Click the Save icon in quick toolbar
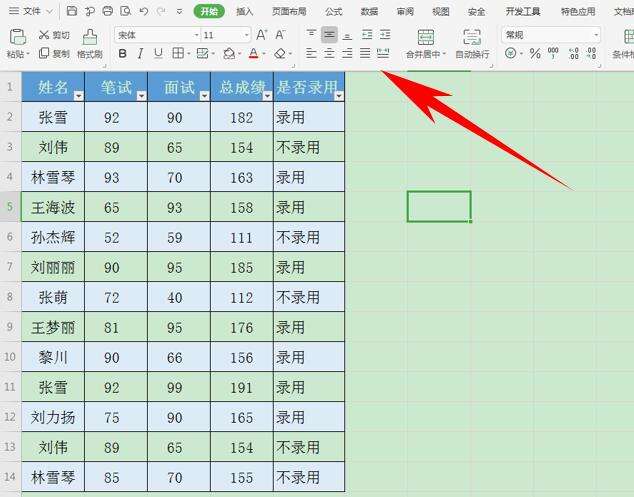The image size is (634, 497). pyautogui.click(x=72, y=11)
